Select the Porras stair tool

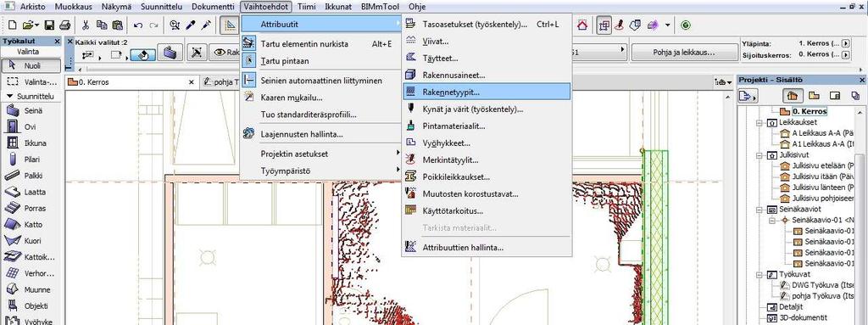click(28, 209)
